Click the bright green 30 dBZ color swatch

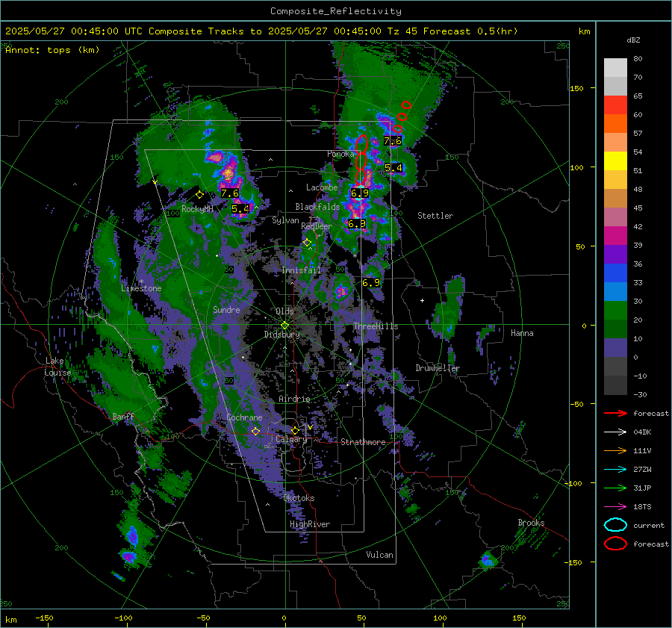[615, 311]
